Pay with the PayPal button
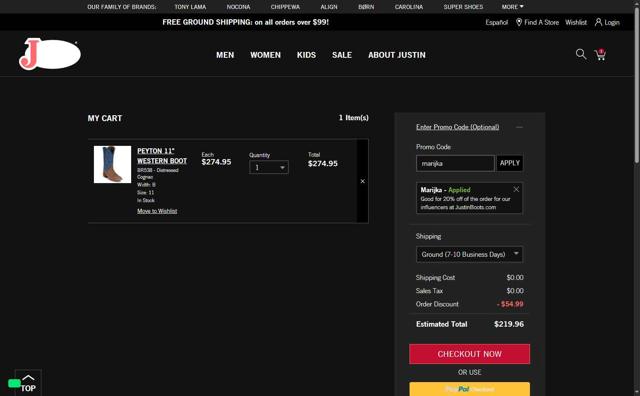Image resolution: width=640 pixels, height=396 pixels. [x=469, y=389]
